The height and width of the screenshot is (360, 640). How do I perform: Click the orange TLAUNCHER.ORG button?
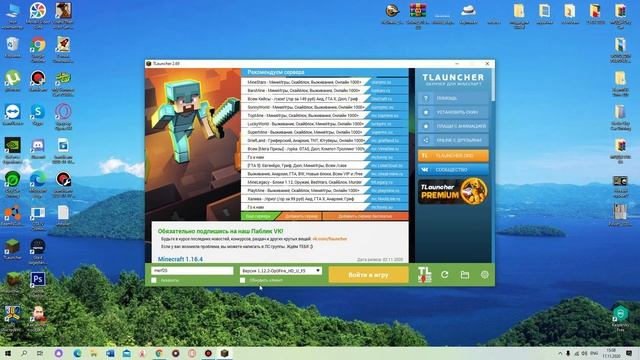(x=453, y=156)
